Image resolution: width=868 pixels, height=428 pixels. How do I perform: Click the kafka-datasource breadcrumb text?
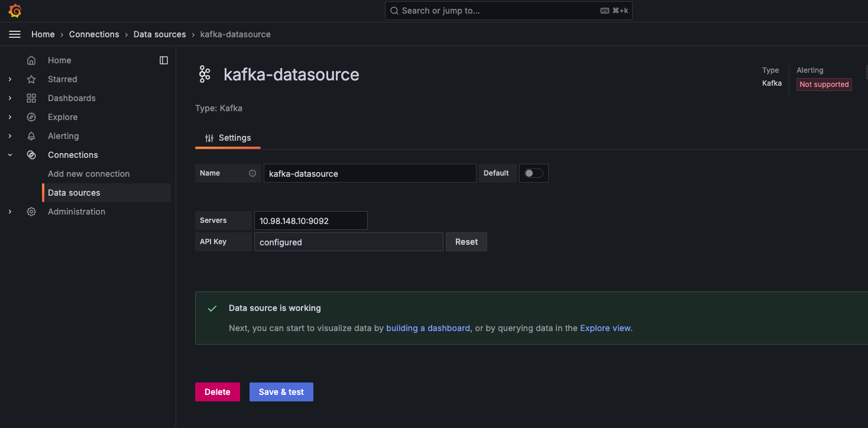235,34
